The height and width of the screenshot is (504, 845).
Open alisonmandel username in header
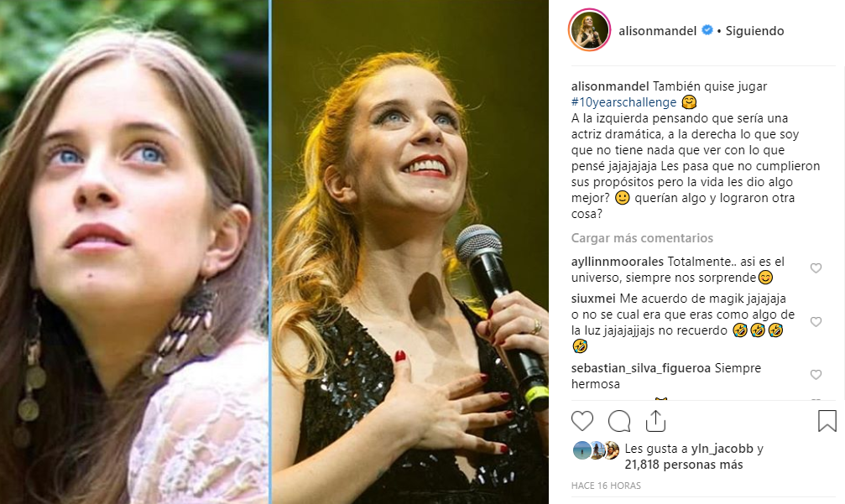(658, 31)
